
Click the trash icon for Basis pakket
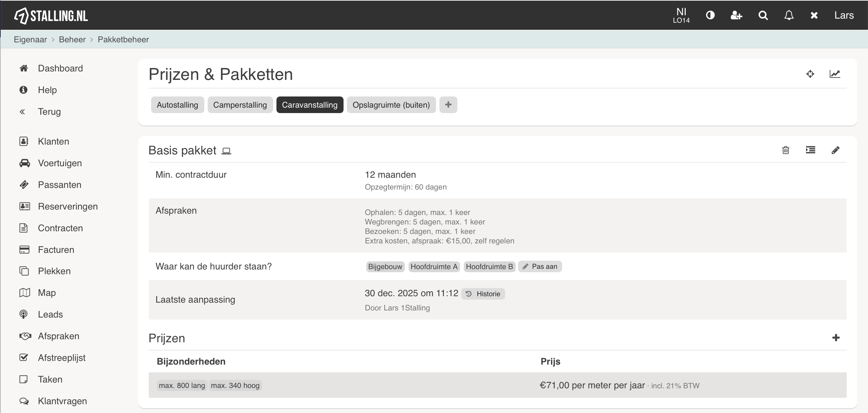tap(785, 150)
